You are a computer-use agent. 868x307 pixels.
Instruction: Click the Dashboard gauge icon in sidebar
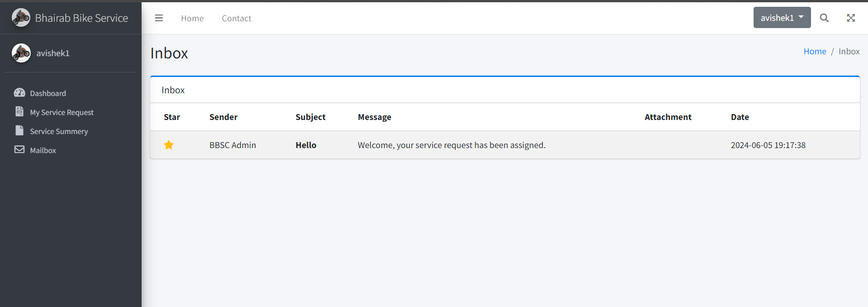pos(19,93)
